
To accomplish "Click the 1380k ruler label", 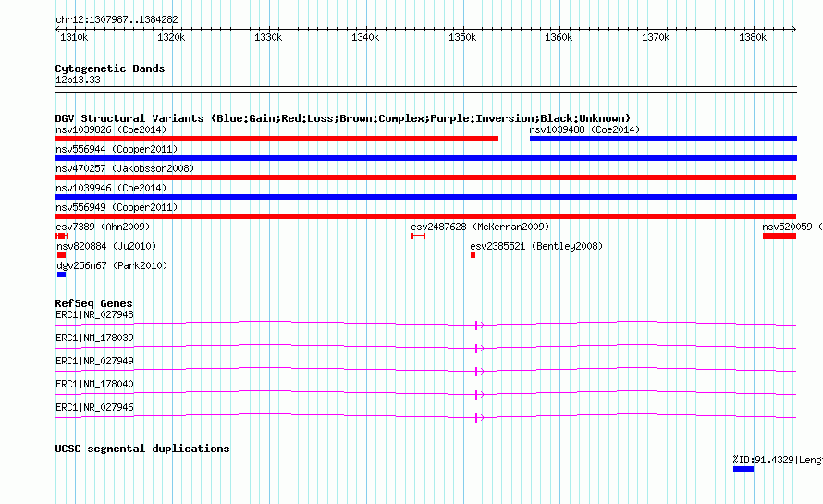I will coord(753,37).
